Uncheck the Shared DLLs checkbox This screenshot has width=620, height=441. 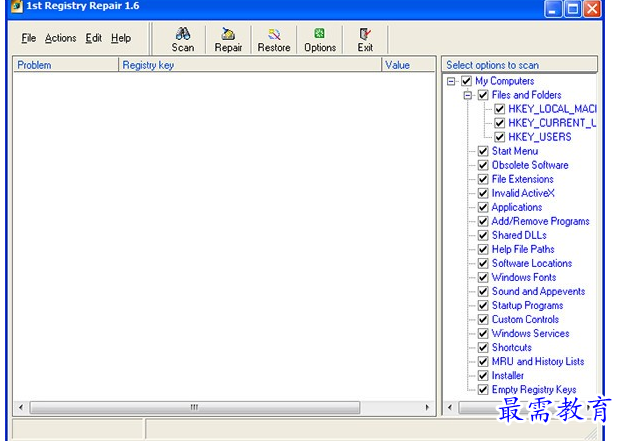click(x=483, y=235)
